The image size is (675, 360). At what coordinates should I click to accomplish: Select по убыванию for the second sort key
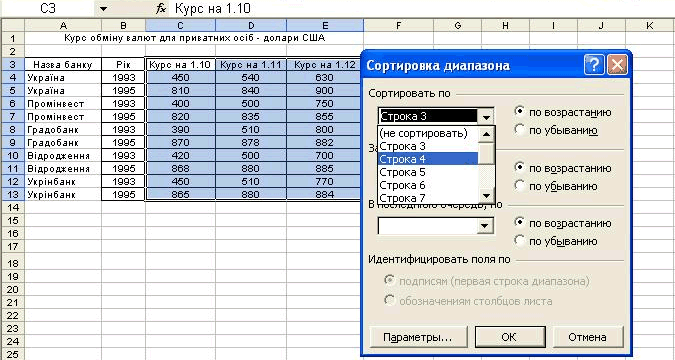(x=556, y=186)
